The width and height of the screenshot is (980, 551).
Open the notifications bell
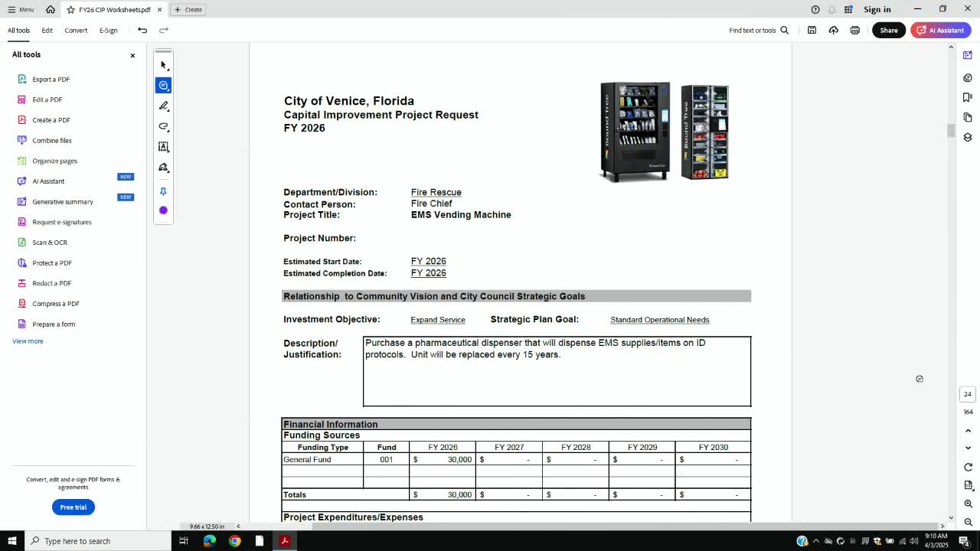coord(832,9)
